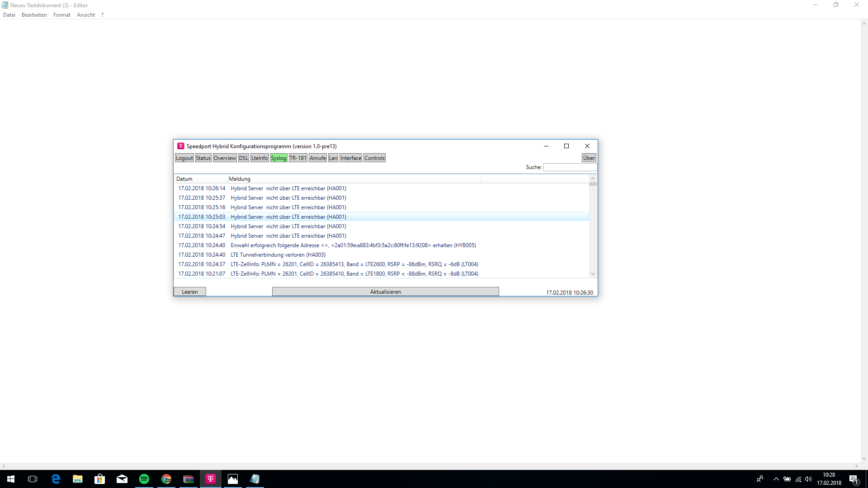Open the Interface tab
The width and height of the screenshot is (868, 488).
pos(351,158)
